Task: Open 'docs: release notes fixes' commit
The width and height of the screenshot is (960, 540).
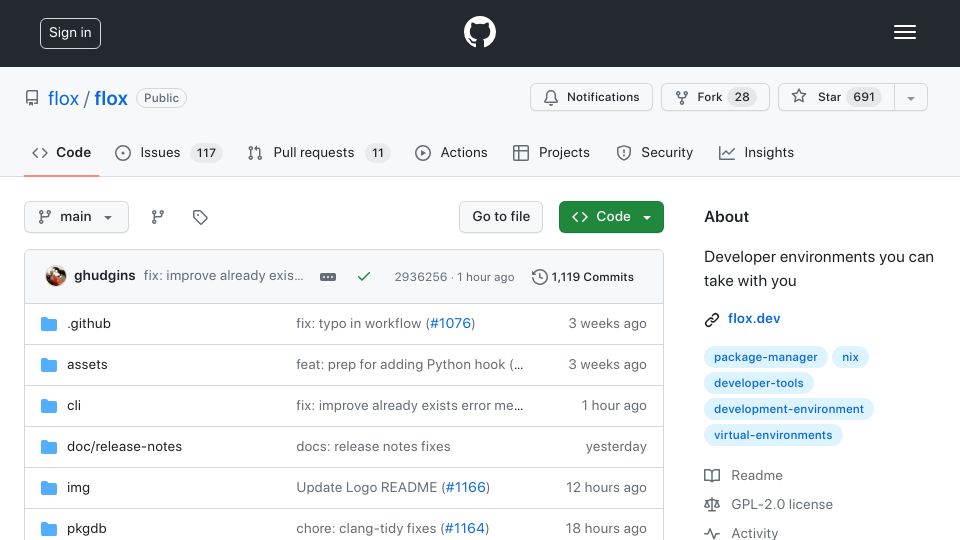Action: coord(373,446)
